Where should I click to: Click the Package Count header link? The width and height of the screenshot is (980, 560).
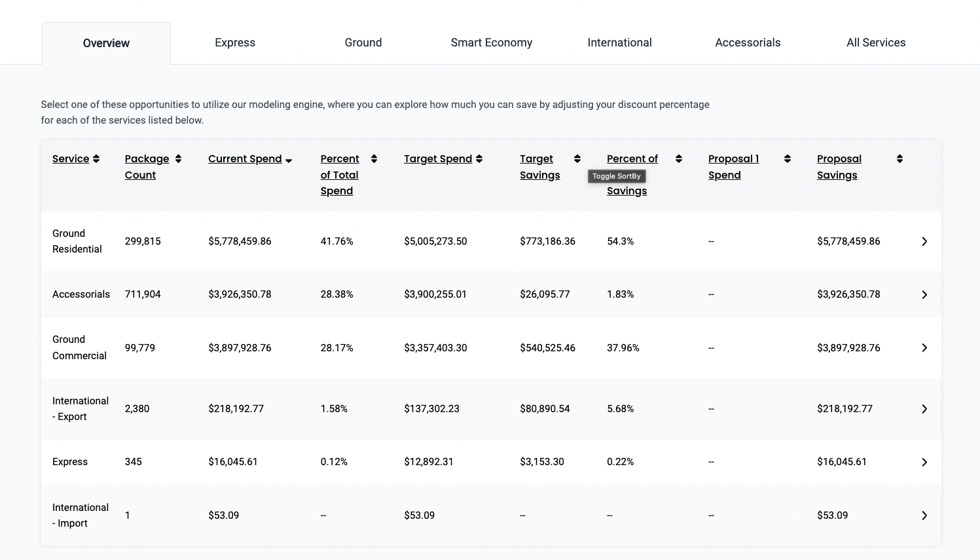[147, 167]
